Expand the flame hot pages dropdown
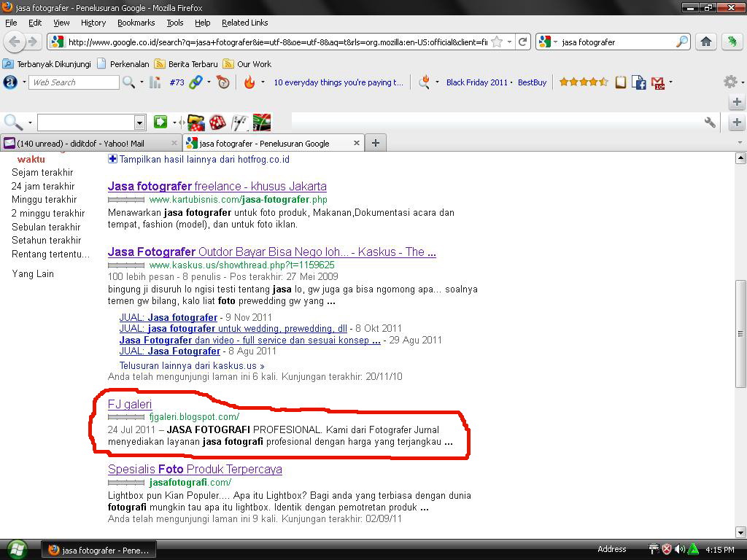Viewport: 747px width, 560px height. tap(263, 82)
